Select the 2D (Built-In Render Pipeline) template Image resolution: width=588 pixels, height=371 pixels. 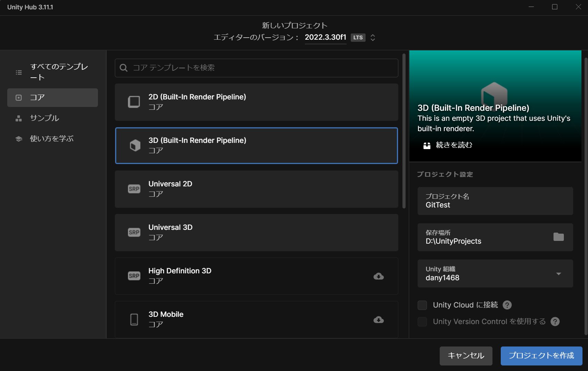tap(256, 102)
